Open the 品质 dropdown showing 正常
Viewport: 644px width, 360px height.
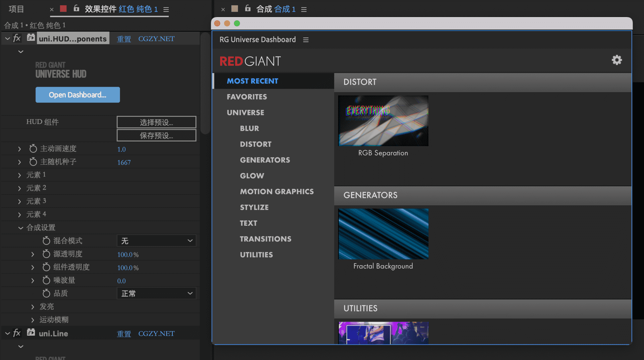tap(156, 293)
